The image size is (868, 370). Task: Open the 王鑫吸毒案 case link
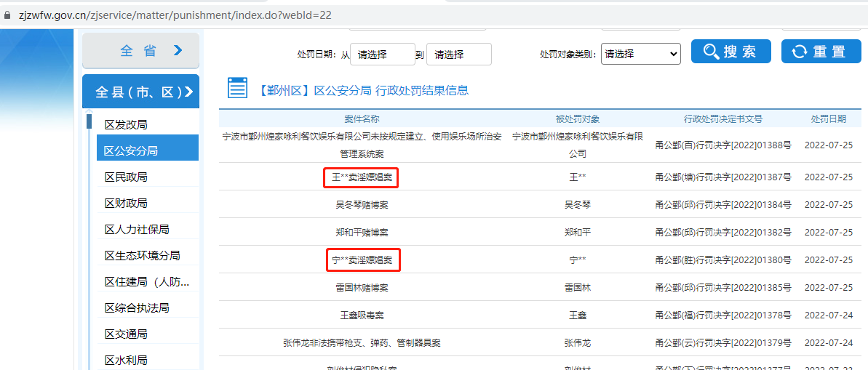[362, 315]
